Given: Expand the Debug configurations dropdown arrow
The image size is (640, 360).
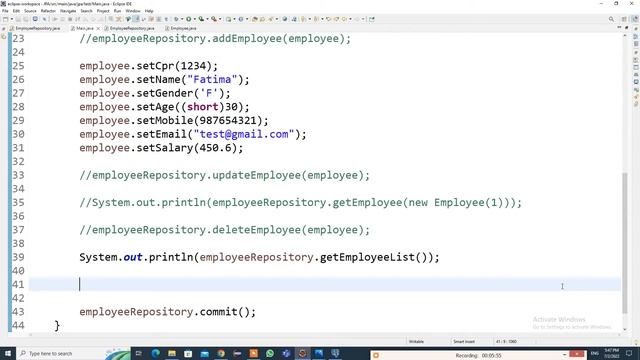Looking at the screenshot, I should (x=182, y=19).
